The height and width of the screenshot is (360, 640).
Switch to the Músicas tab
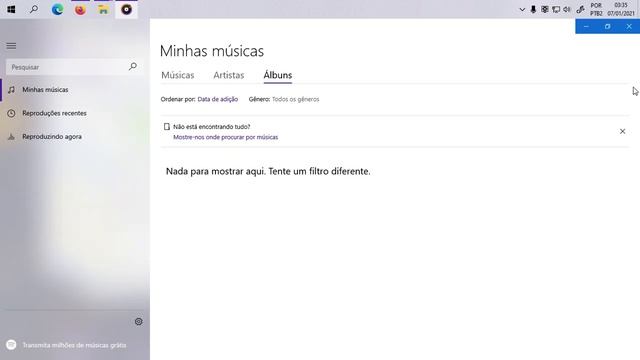[x=178, y=75]
